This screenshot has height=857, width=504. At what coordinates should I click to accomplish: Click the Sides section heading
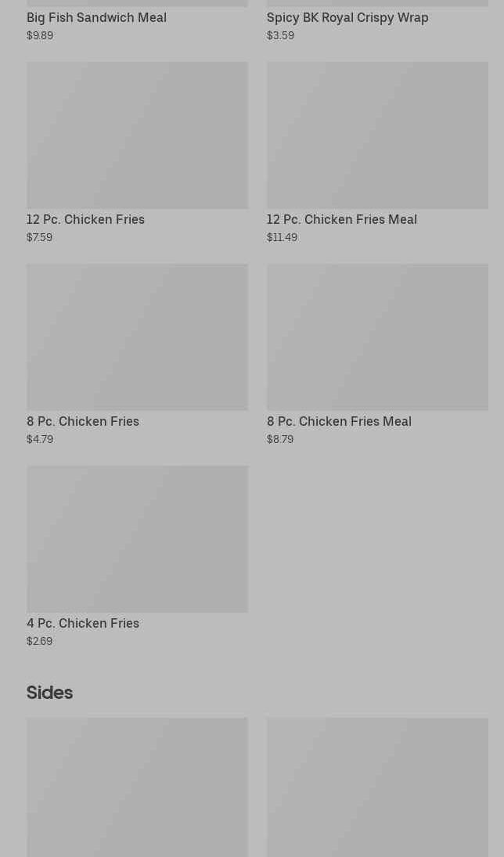click(49, 693)
